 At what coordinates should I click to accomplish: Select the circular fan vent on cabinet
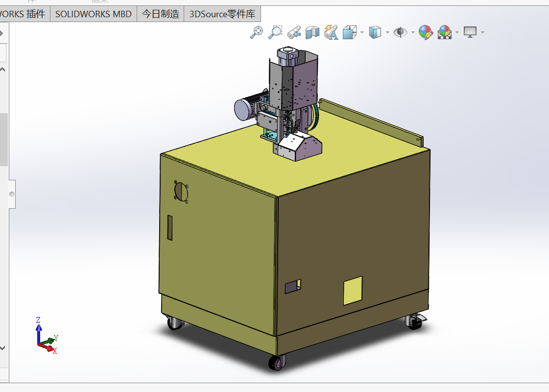[x=181, y=192]
